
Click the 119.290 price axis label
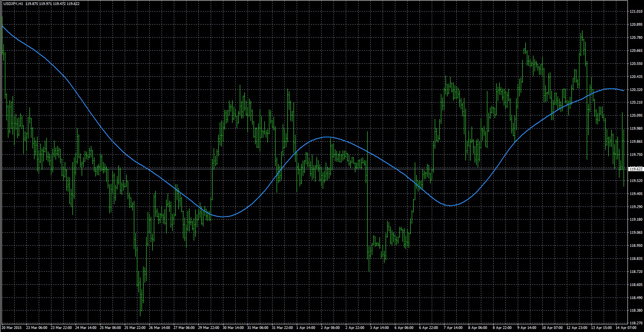pos(636,207)
